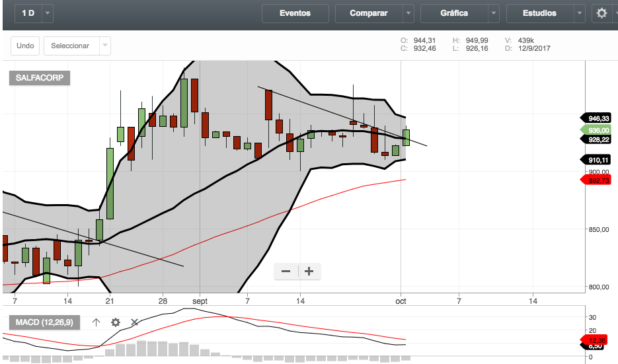Click the MACD axis label 30
618x364 pixels.
tap(592, 318)
